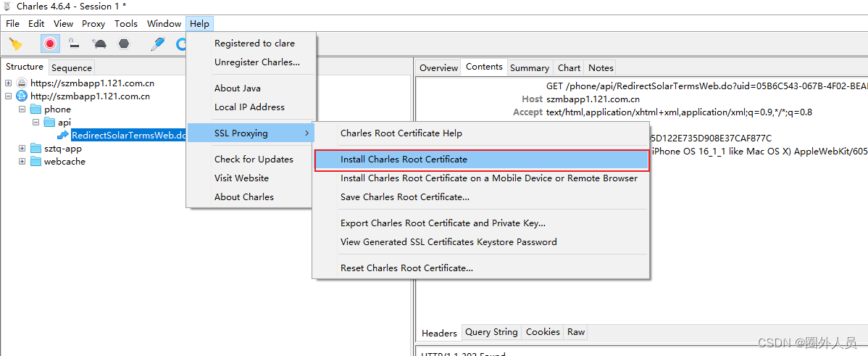Collapse the api folder node
868x356 pixels.
[36, 123]
